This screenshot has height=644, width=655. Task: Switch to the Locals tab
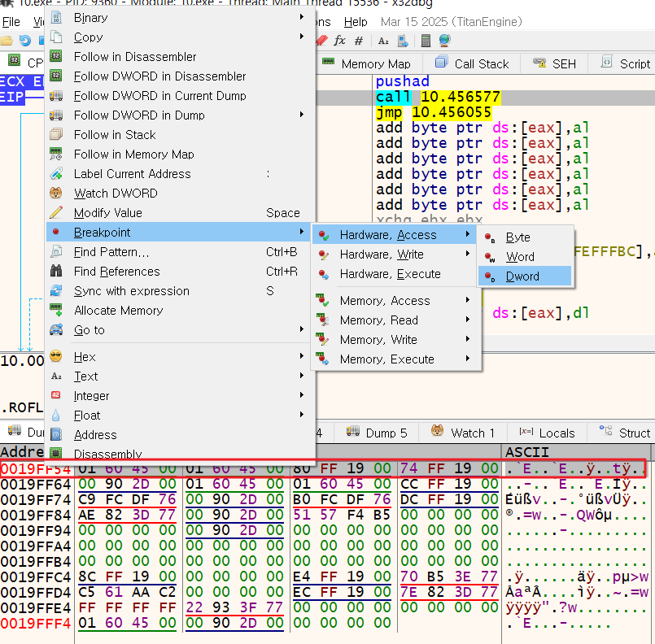547,433
